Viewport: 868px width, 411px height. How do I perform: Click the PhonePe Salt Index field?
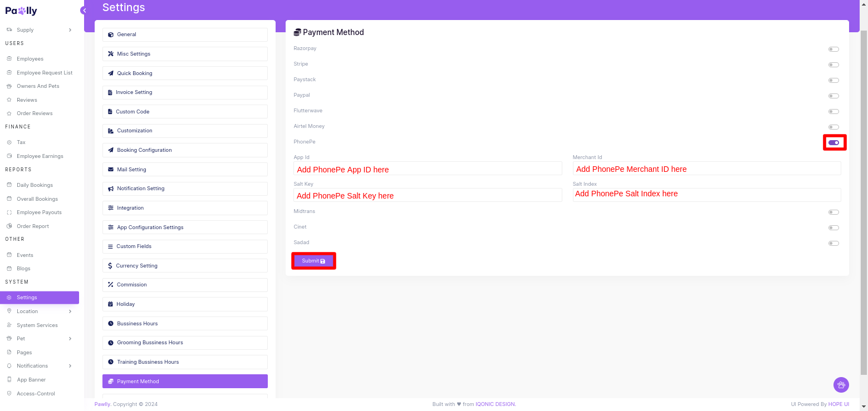pos(707,195)
